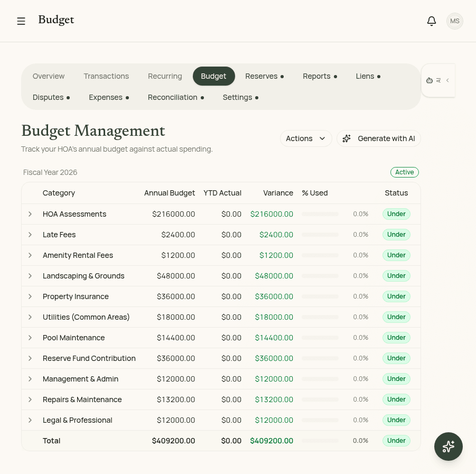The width and height of the screenshot is (476, 474).
Task: Select the active Budget tab
Action: [214, 76]
